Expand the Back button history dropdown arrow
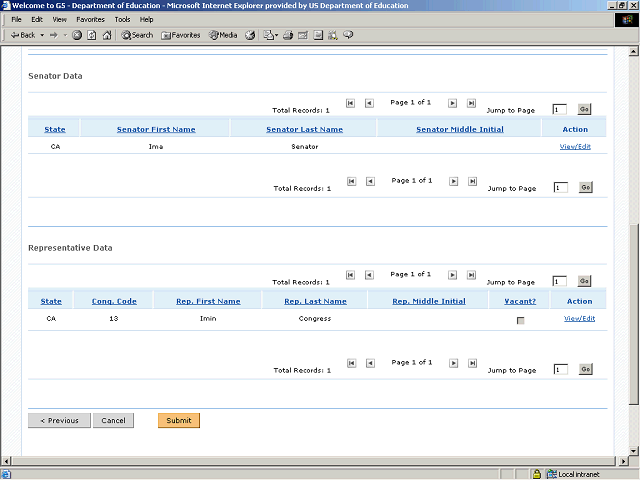 click(42, 35)
